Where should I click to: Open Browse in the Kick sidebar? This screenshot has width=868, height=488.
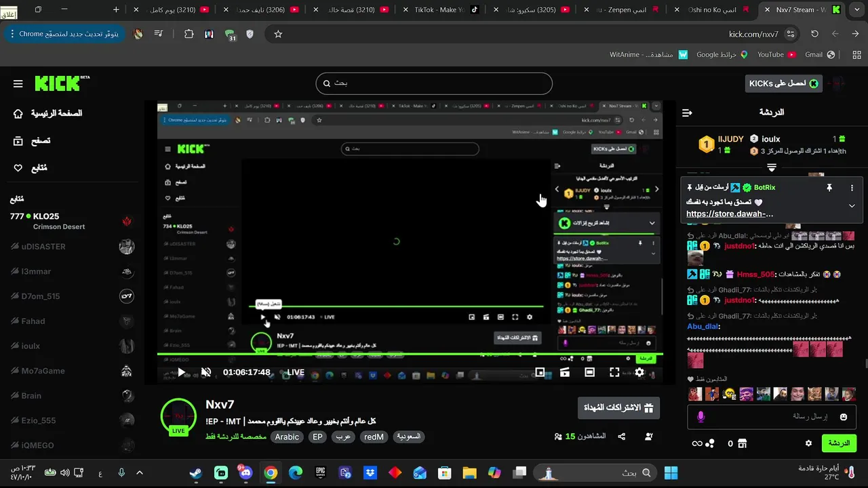(33, 141)
